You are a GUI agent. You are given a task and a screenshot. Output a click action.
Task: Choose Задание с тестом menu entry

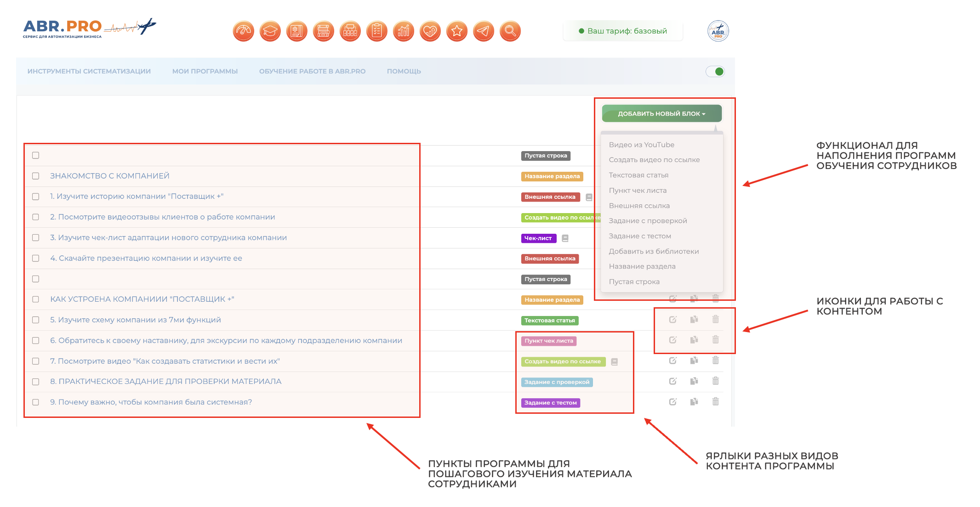(x=640, y=236)
